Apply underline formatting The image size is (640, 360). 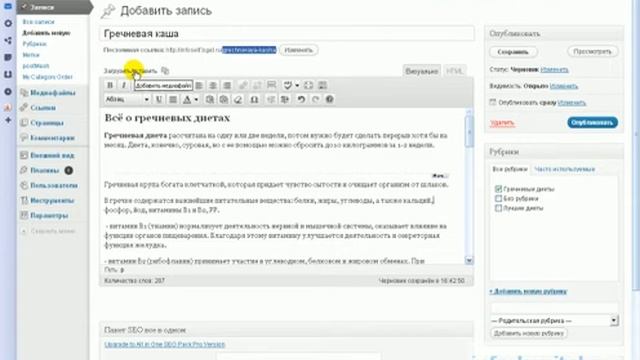(x=159, y=99)
